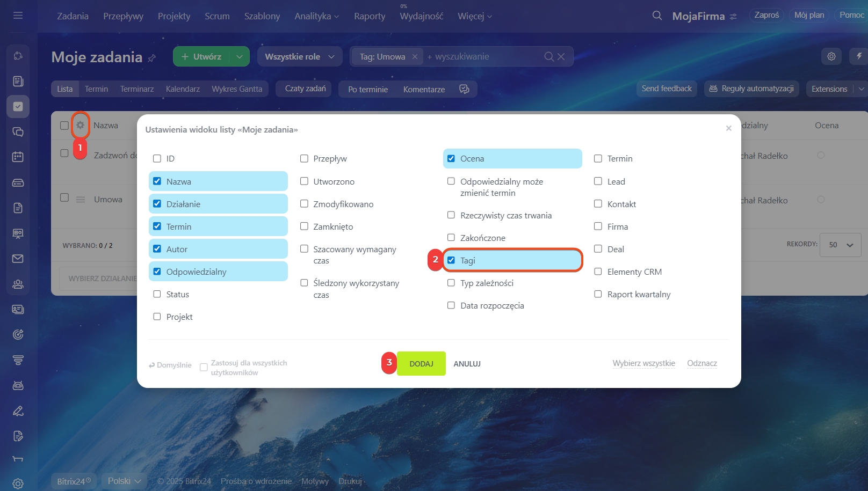The height and width of the screenshot is (491, 868).
Task: Expand the Wszystkie role dropdown
Action: point(299,57)
